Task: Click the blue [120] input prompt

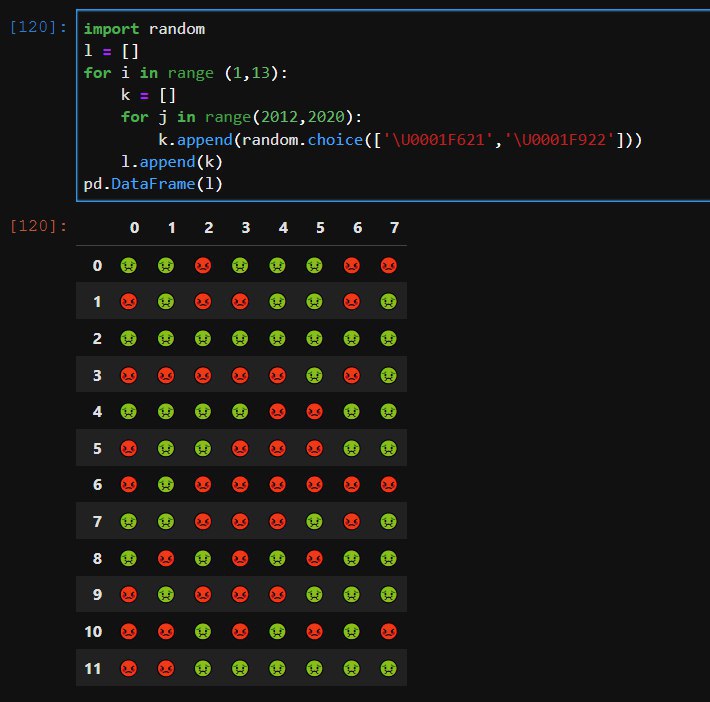Action: 38,27
